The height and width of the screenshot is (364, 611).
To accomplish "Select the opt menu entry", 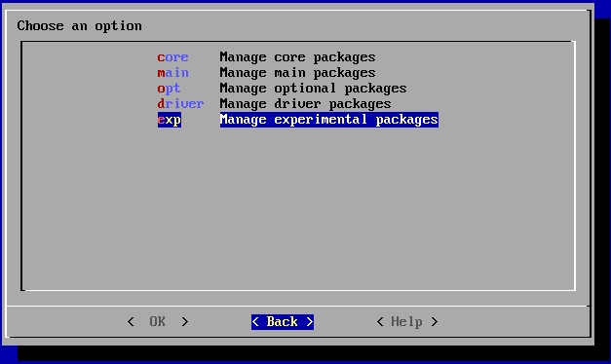I will tap(170, 89).
